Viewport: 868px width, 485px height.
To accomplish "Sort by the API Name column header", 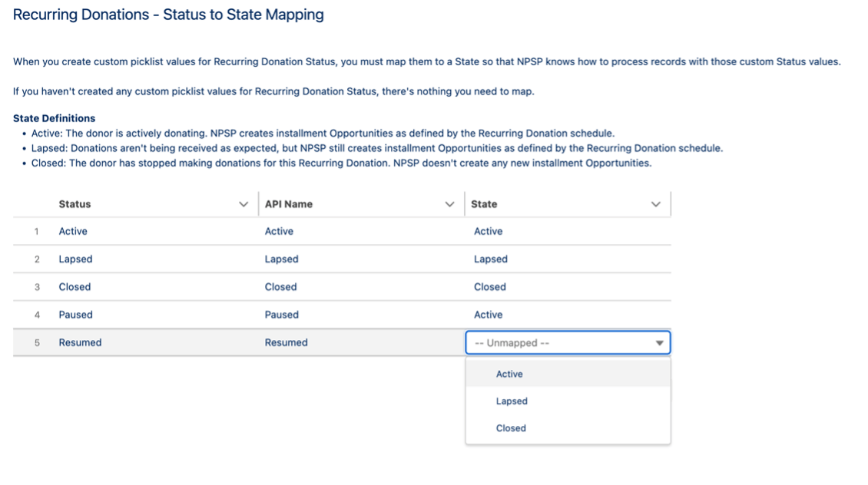I will [288, 204].
